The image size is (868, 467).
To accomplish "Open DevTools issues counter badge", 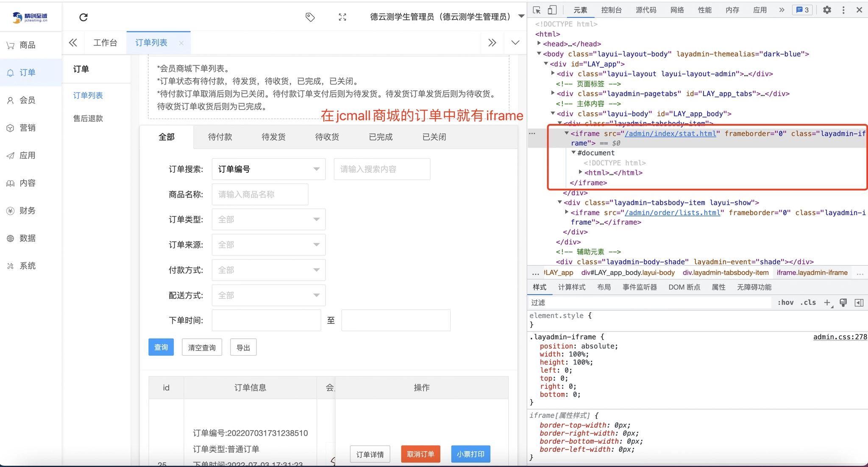I will click(x=802, y=10).
